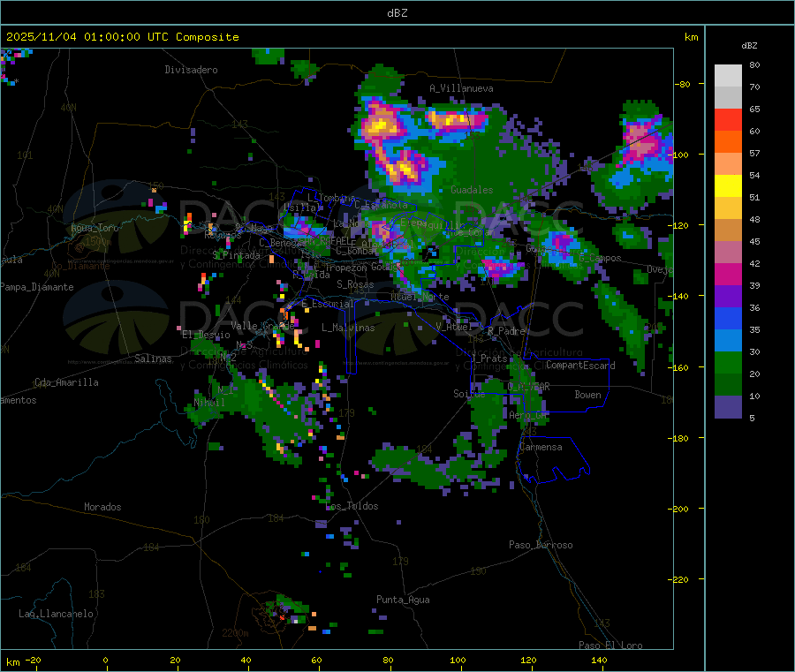Click the slate 5–10 dBZ legend swatch
Viewport: 795px width, 672px height.
728,407
